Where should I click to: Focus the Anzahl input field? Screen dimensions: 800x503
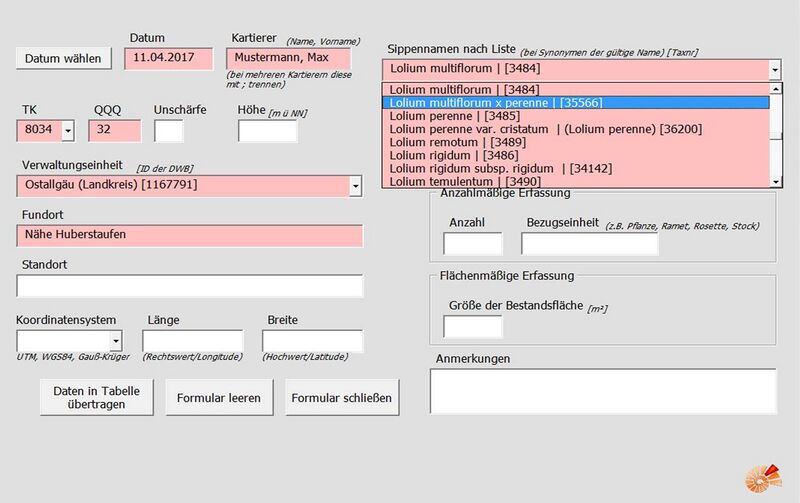pyautogui.click(x=473, y=243)
